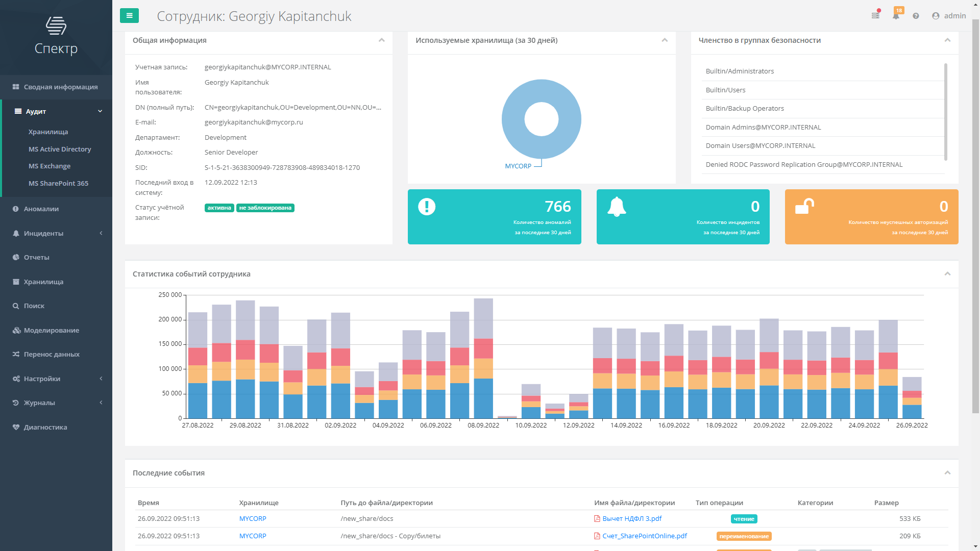This screenshot has height=551, width=980.
Task: Click the Спектр logo icon
Action: pyautogui.click(x=56, y=26)
